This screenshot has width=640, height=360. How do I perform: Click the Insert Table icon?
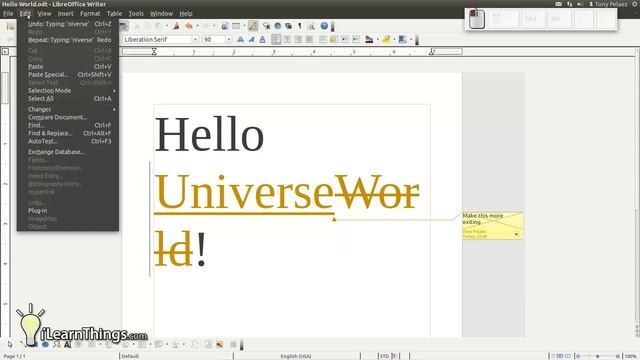coord(236,26)
